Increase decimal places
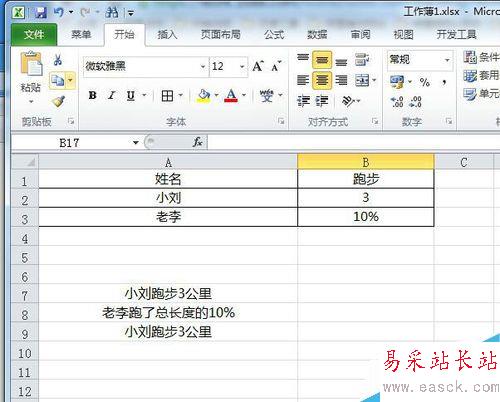This screenshot has height=402, width=500. click(x=397, y=102)
